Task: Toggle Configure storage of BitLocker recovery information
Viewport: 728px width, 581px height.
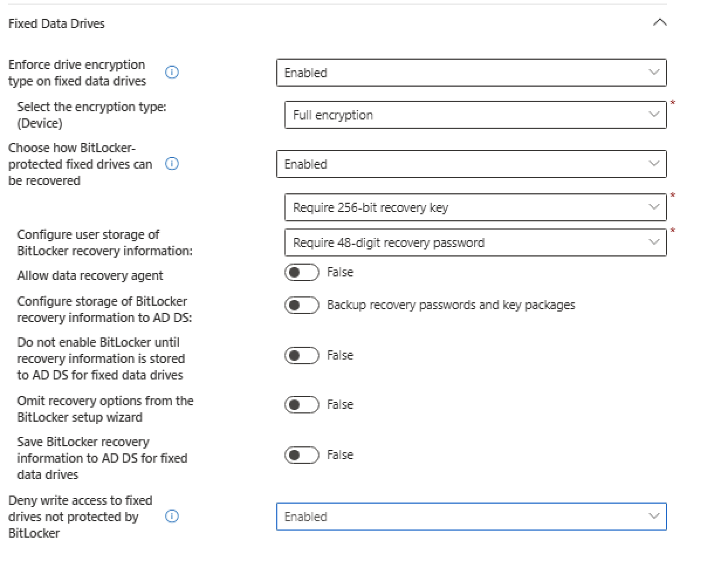Action: click(x=301, y=305)
